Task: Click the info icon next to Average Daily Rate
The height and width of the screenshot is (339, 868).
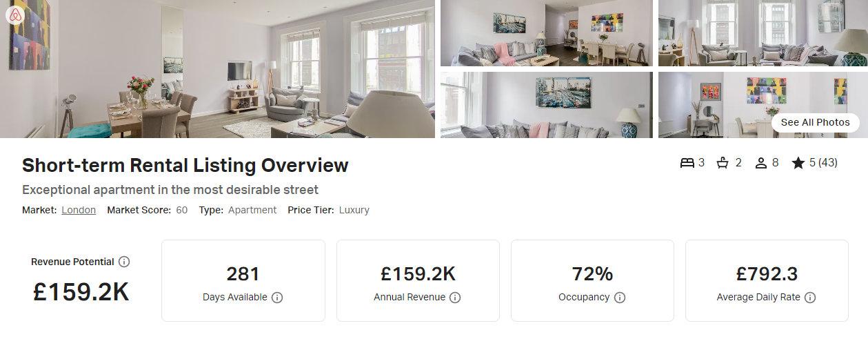Action: (x=810, y=298)
